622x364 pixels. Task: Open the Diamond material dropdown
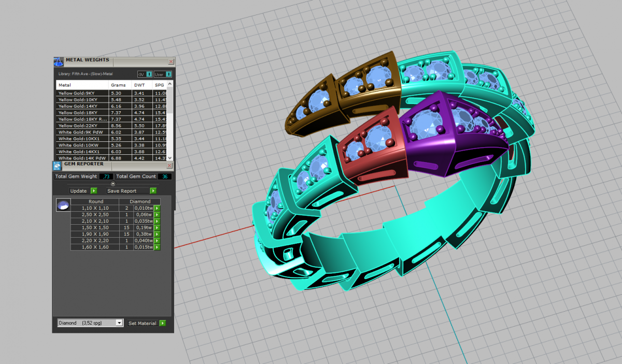coord(119,323)
